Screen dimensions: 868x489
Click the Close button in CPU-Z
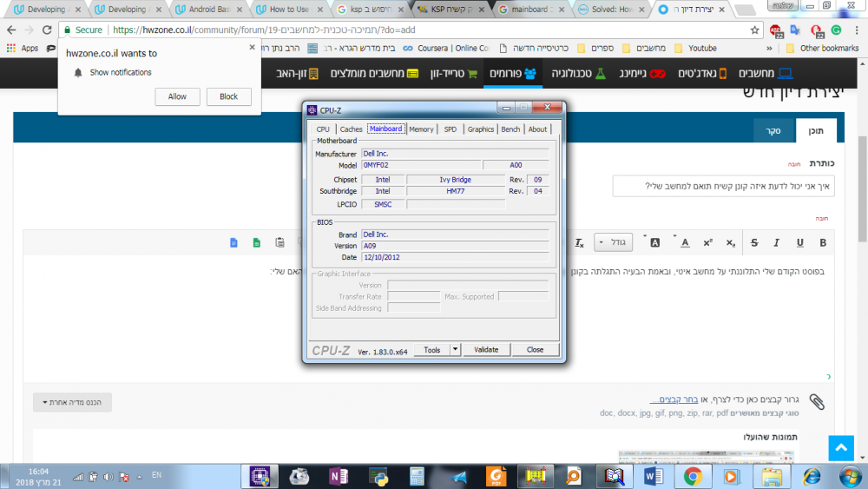point(535,350)
